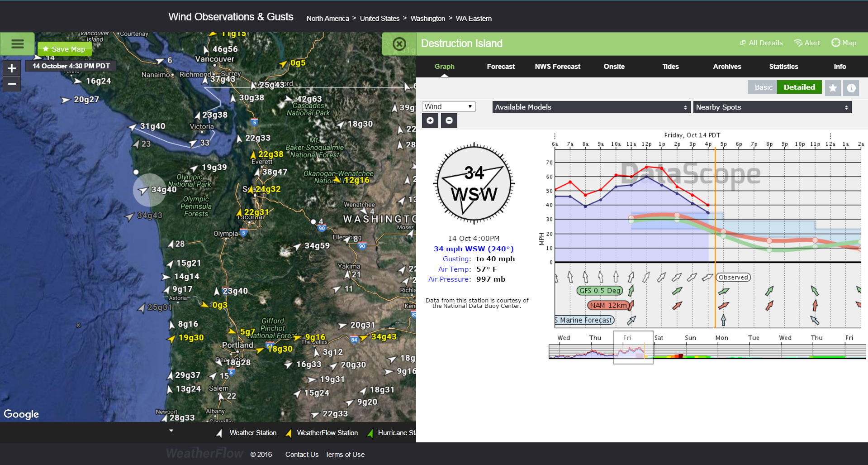Click the Google logo on map
Image resolution: width=868 pixels, height=465 pixels.
pos(21,414)
